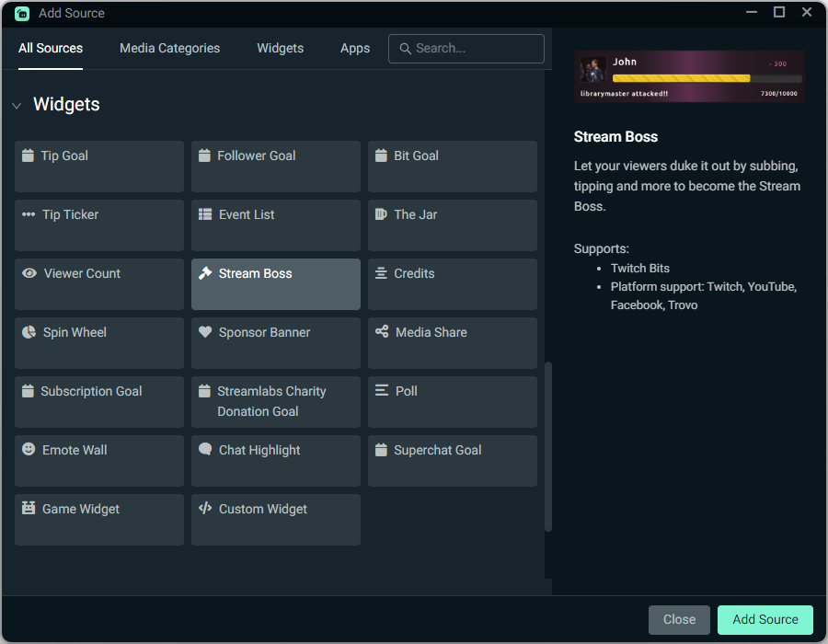The image size is (828, 644).
Task: Click the Tip Ticker icon
Action: tap(29, 214)
